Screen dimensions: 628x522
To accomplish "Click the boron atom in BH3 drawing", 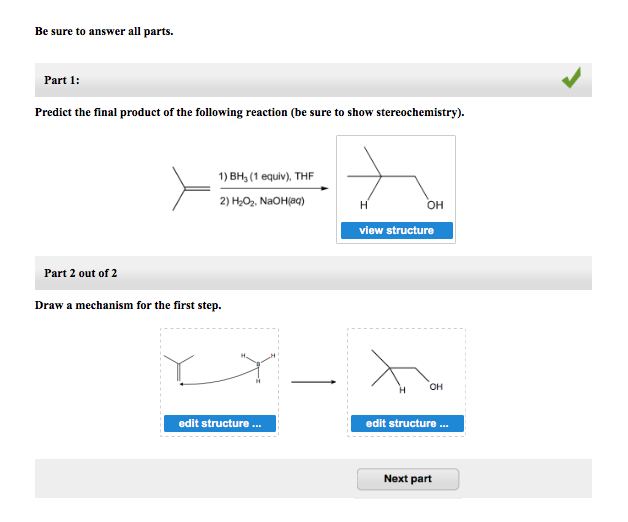I will (258, 364).
